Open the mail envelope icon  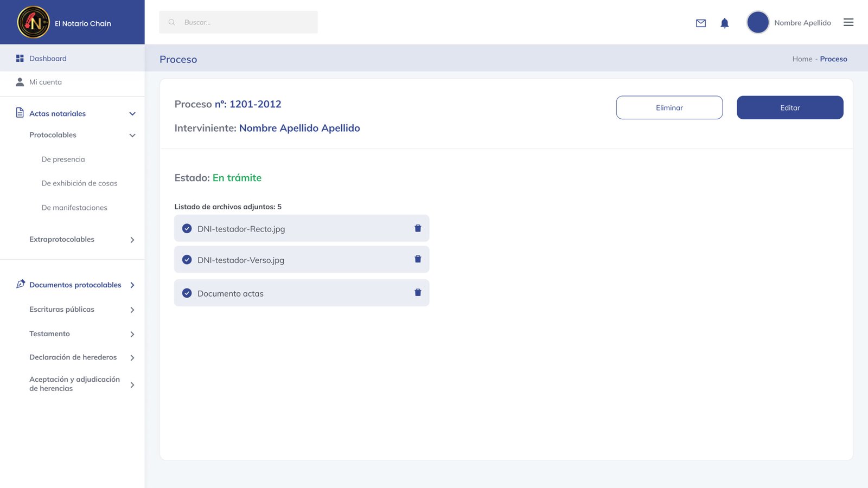point(701,23)
